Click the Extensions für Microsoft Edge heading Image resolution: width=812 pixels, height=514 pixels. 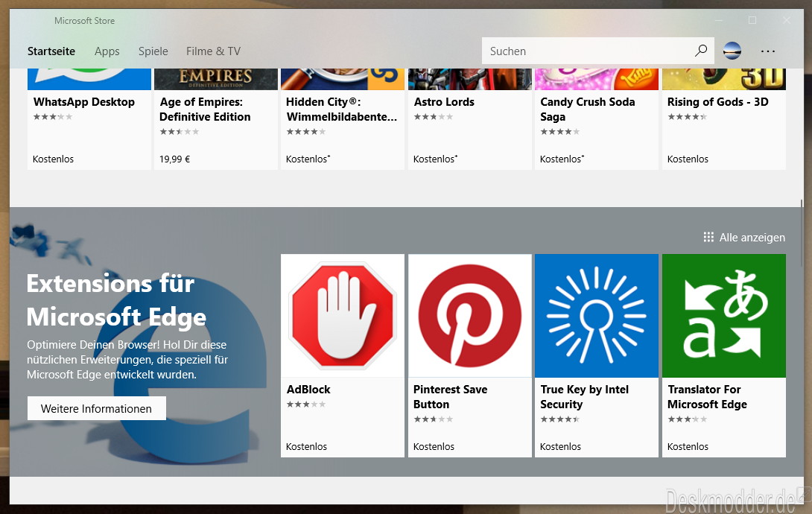pyautogui.click(x=116, y=300)
